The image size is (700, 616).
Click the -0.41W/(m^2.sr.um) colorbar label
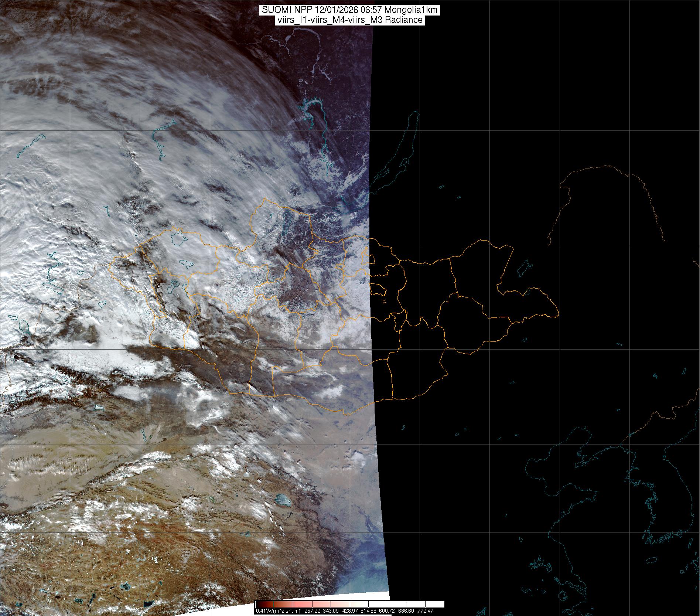point(277,611)
